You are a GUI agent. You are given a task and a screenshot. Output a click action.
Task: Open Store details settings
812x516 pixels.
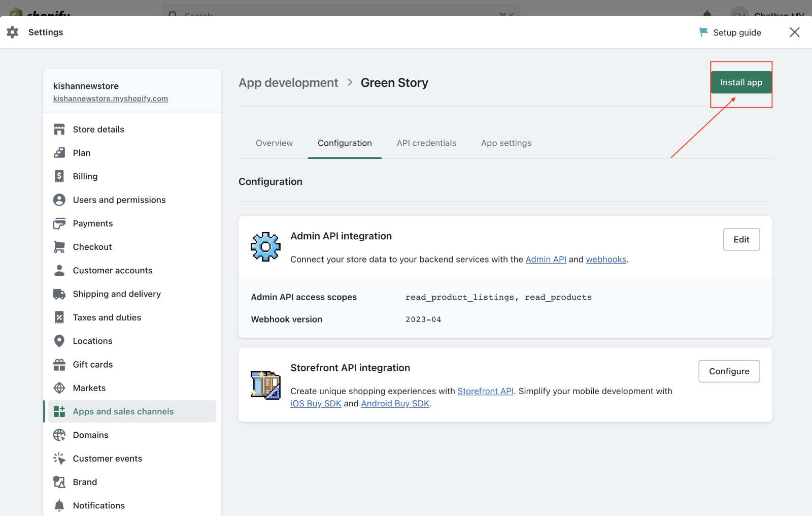click(132, 130)
